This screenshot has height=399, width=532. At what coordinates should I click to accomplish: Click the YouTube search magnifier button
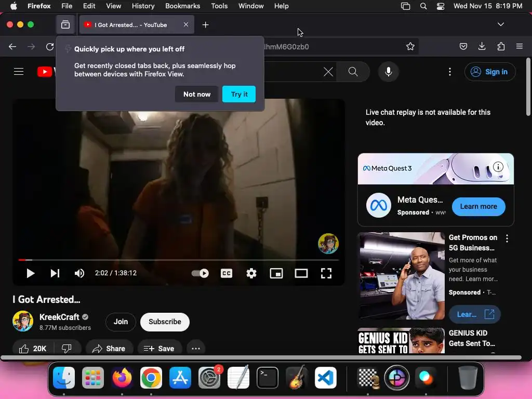click(x=353, y=72)
